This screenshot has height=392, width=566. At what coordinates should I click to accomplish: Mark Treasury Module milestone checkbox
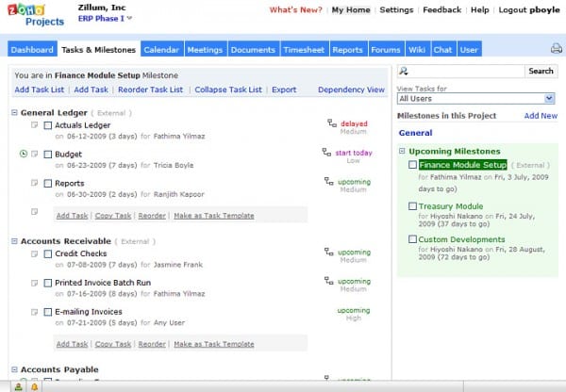[x=412, y=205]
